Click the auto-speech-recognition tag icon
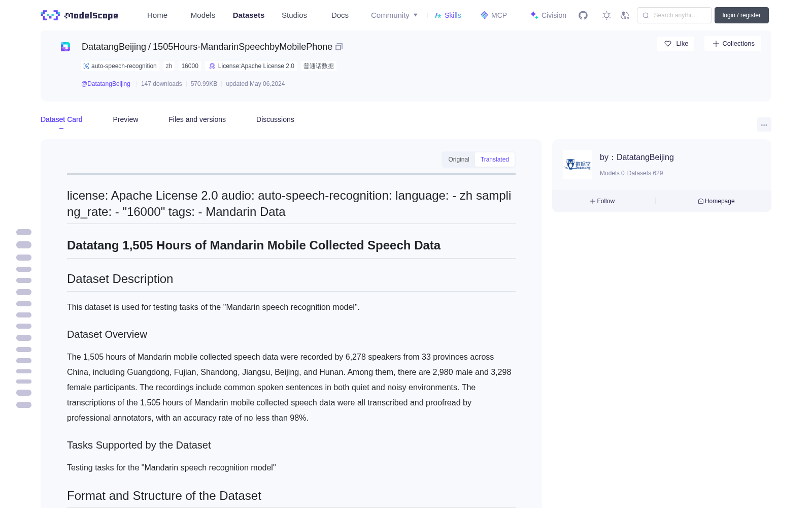 (86, 66)
